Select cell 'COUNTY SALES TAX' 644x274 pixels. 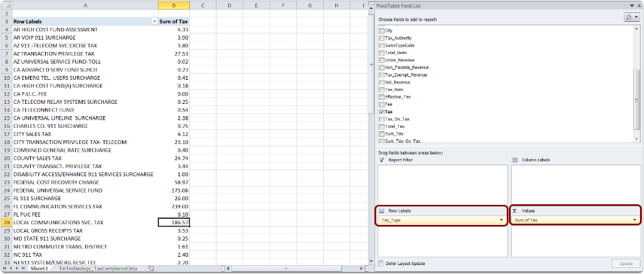(x=85, y=158)
